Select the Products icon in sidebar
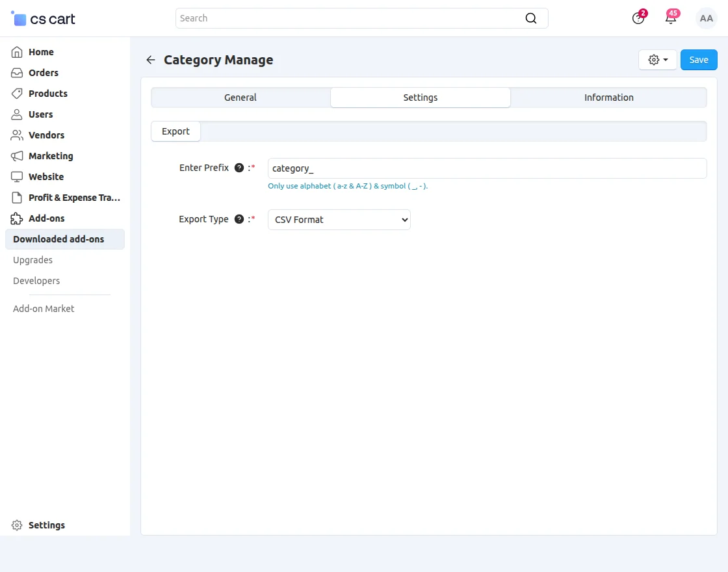 point(16,93)
